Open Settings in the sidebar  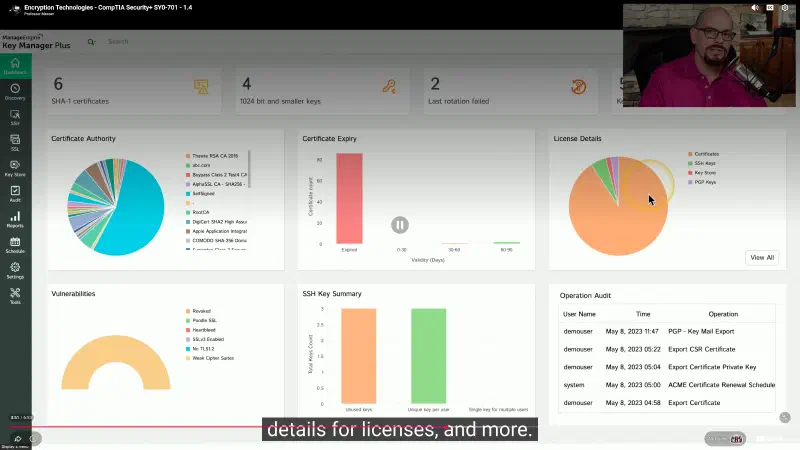(15, 270)
